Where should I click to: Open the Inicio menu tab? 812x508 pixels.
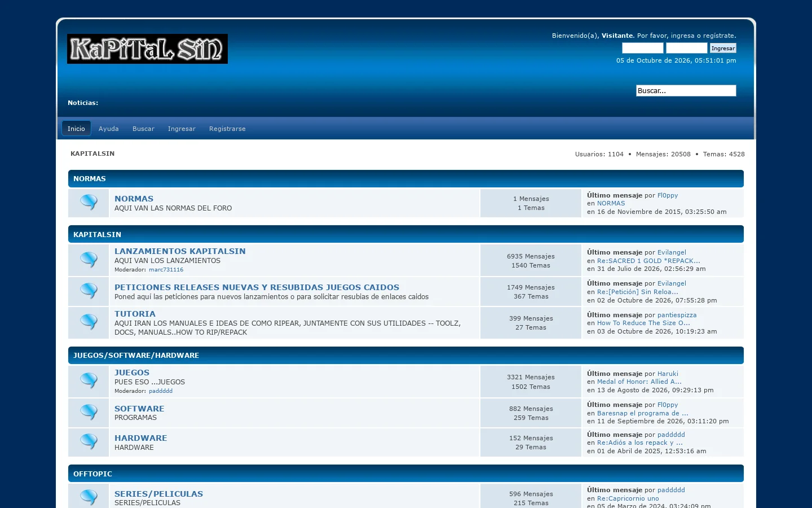[x=76, y=129]
